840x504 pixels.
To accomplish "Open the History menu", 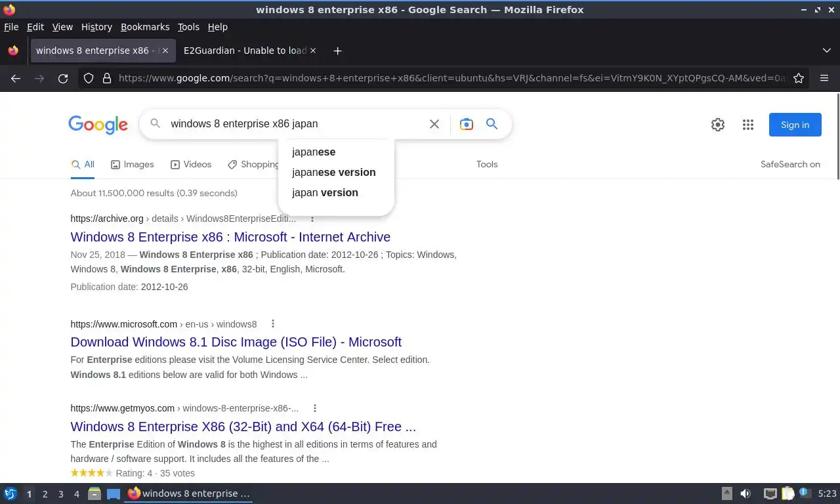I will click(96, 27).
